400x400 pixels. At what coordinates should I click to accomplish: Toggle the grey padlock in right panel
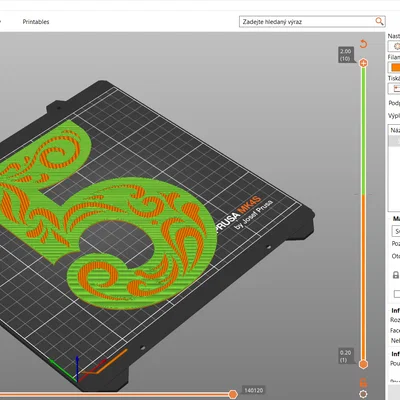396,275
